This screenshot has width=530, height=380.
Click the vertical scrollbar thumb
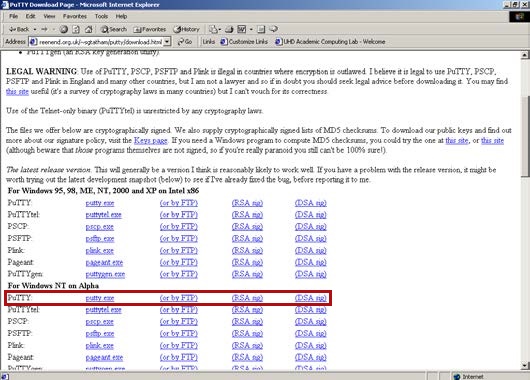pos(525,137)
